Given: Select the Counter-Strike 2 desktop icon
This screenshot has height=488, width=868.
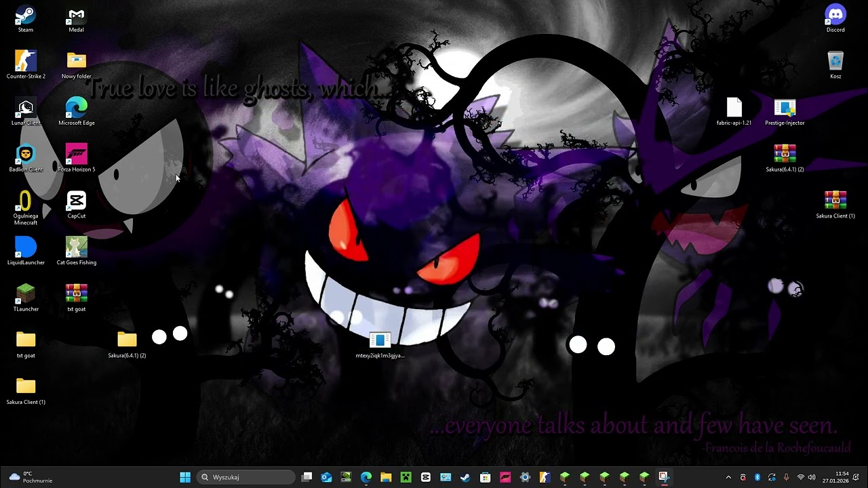Looking at the screenshot, I should (x=26, y=65).
